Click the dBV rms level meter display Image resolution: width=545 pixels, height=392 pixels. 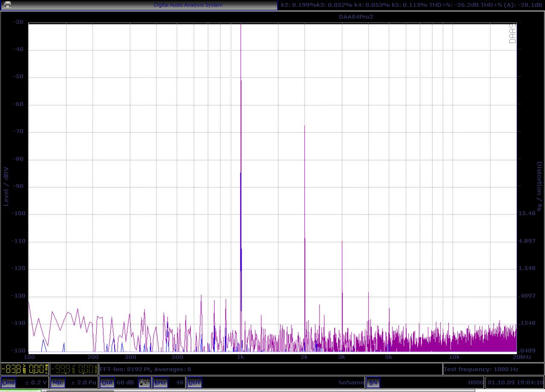[x=25, y=369]
